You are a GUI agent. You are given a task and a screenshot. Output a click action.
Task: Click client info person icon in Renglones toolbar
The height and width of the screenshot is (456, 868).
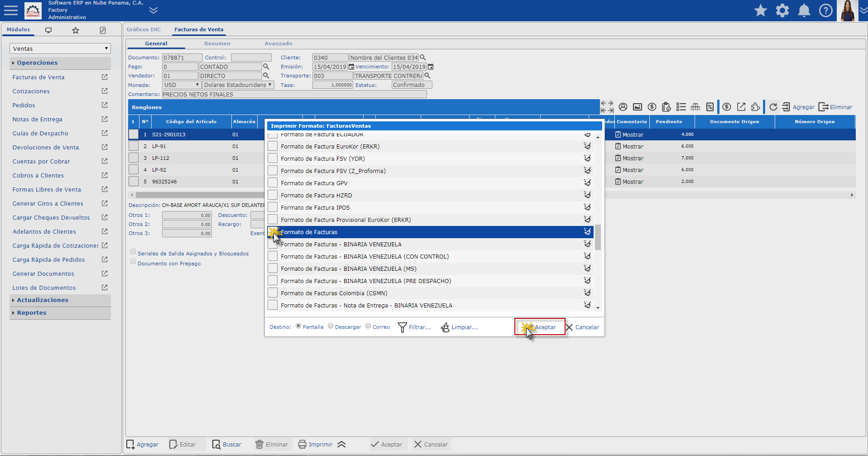623,107
